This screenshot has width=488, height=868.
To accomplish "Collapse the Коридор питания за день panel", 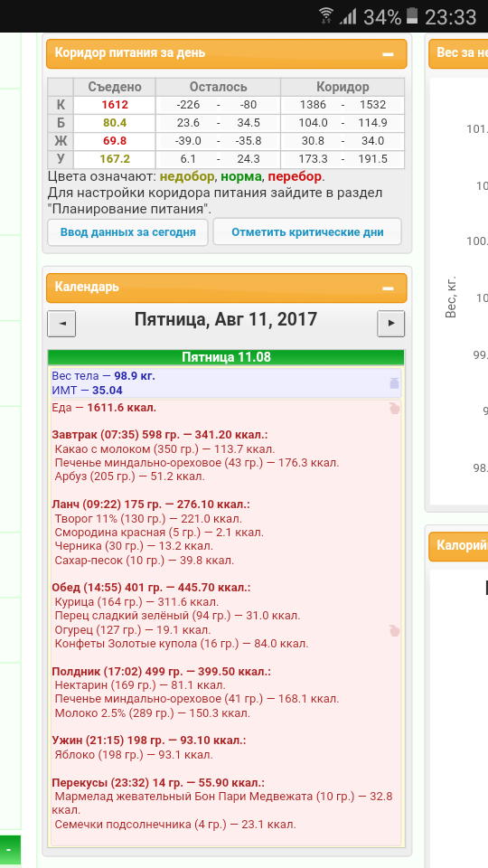I will tap(388, 54).
